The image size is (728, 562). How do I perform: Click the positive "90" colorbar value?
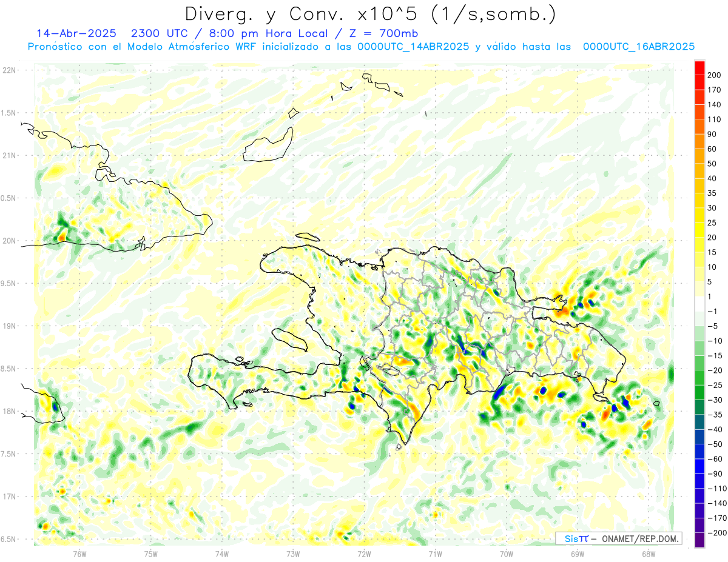(x=712, y=135)
